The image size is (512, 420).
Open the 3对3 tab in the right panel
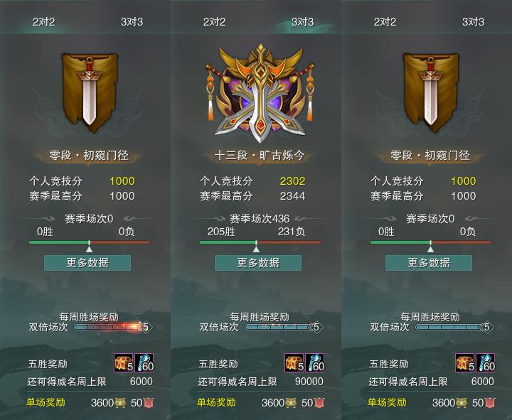(x=473, y=22)
